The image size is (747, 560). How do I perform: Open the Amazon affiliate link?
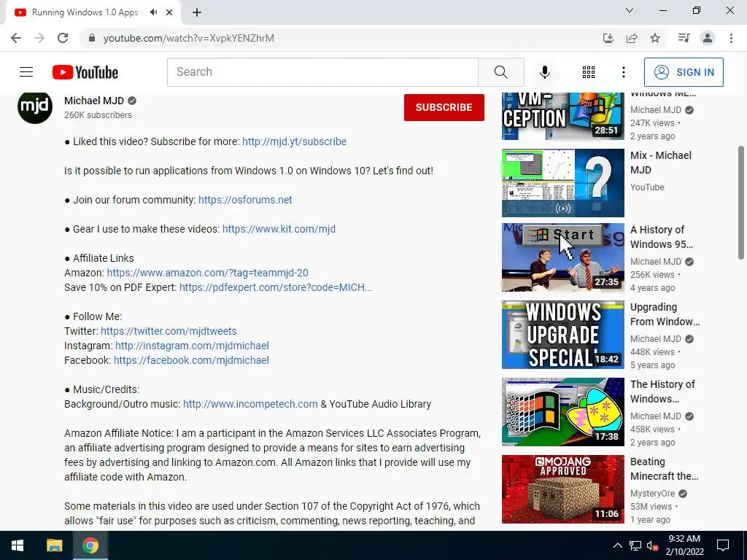click(207, 273)
